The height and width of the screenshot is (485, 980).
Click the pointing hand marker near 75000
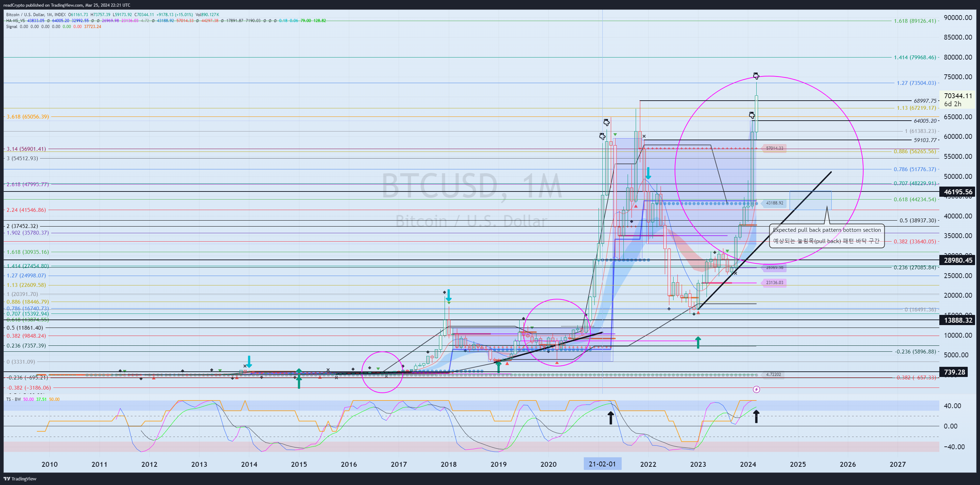(x=756, y=76)
